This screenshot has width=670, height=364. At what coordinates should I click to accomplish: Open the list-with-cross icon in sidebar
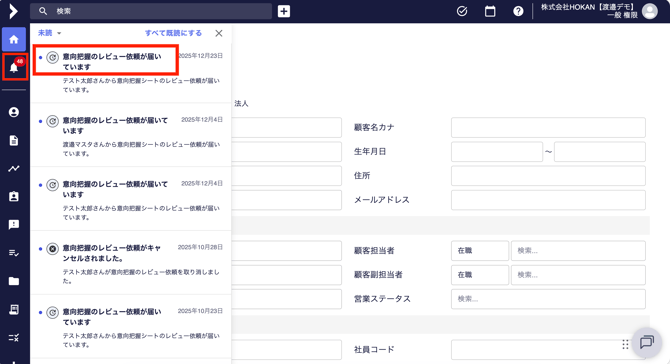click(x=14, y=338)
